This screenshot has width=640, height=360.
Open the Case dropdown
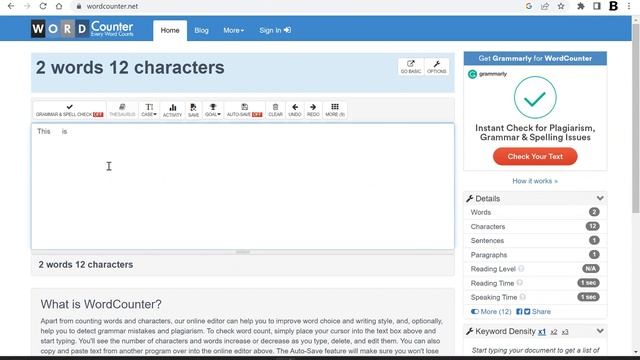[149, 110]
